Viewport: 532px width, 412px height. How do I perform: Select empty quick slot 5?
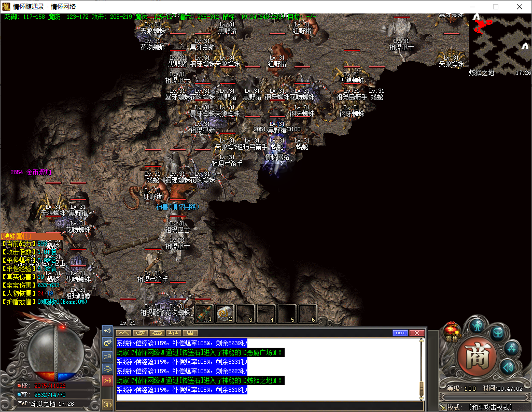coord(287,314)
